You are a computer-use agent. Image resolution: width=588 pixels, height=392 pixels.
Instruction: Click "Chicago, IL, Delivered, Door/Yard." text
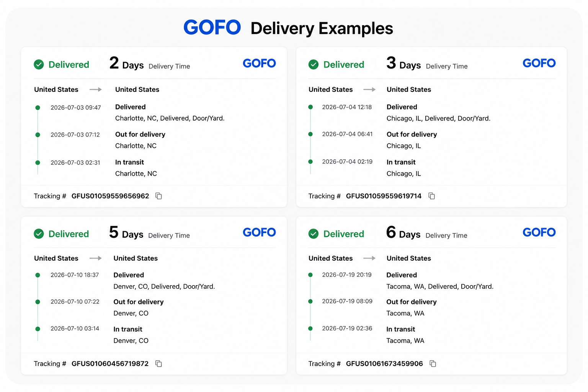(438, 118)
